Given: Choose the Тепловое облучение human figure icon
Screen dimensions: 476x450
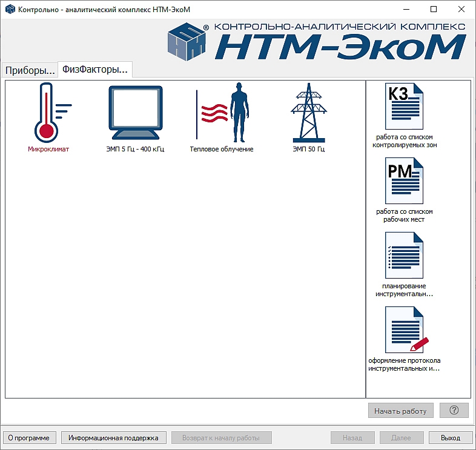Looking at the screenshot, I should tap(222, 112).
